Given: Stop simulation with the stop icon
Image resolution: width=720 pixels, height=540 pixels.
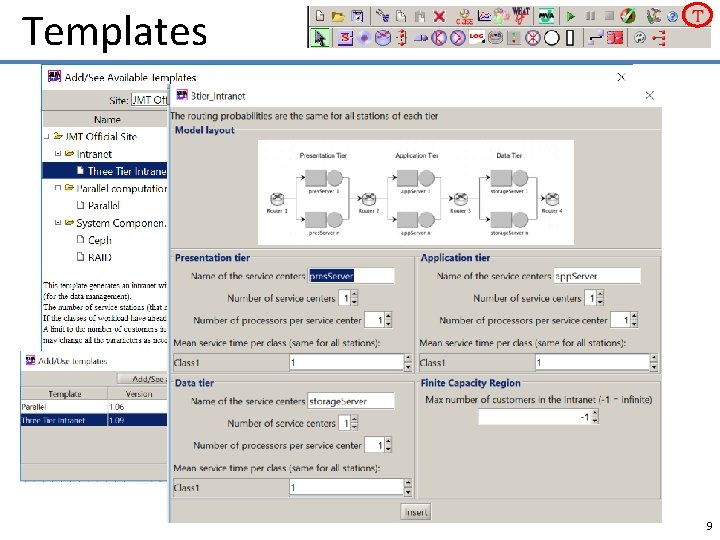Looking at the screenshot, I should 609,16.
